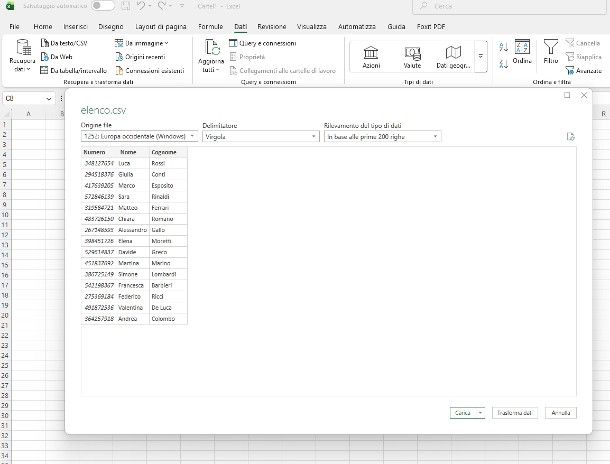Open the Name Box dropdown arrow
The image size is (610, 464).
pyautogui.click(x=49, y=99)
